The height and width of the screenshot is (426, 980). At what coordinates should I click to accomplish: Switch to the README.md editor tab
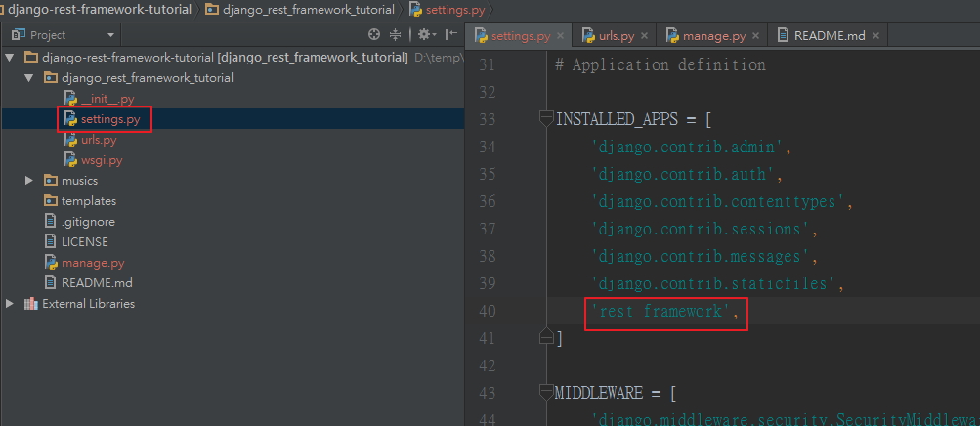(x=829, y=35)
